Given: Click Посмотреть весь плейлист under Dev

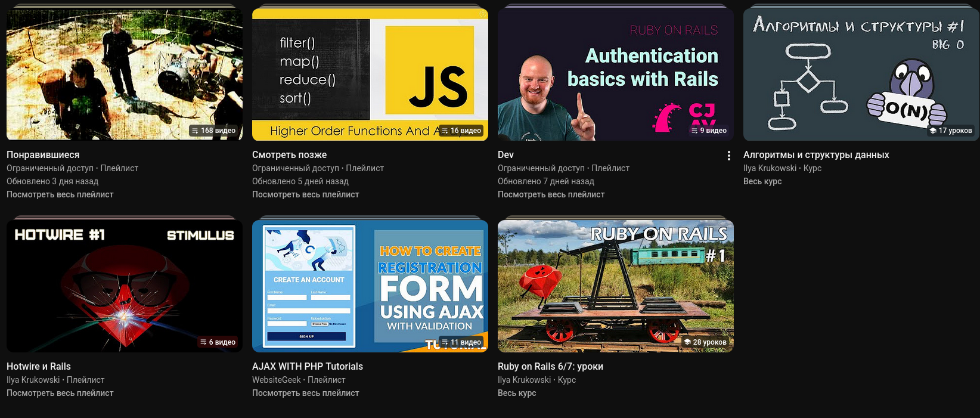Looking at the screenshot, I should click(x=551, y=194).
